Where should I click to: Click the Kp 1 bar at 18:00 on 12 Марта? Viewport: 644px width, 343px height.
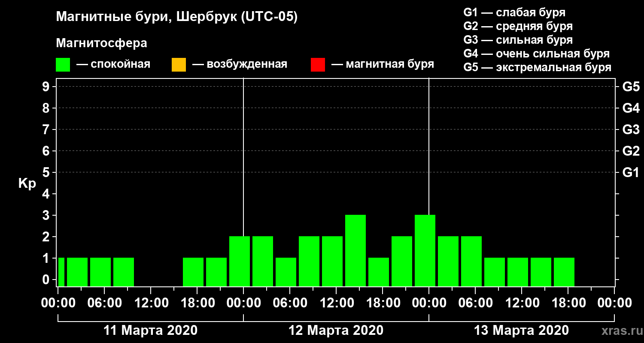379,272
